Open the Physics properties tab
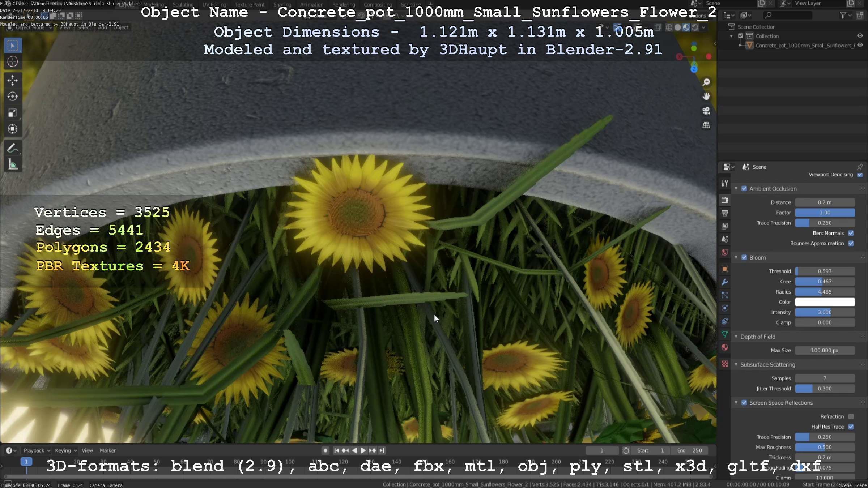The image size is (868, 488). tap(725, 308)
